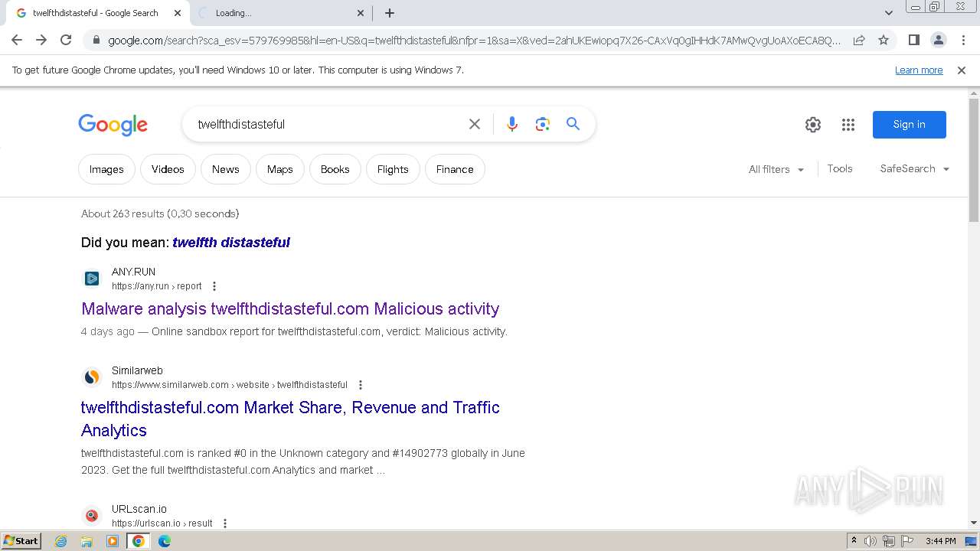980x551 pixels.
Task: Open Windows Media Player from taskbar
Action: pos(113,541)
